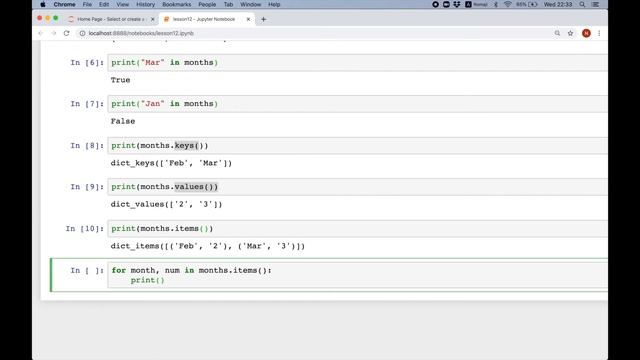Viewport: 640px width, 360px height.
Task: Click the dict_keys output line
Action: tap(171, 163)
